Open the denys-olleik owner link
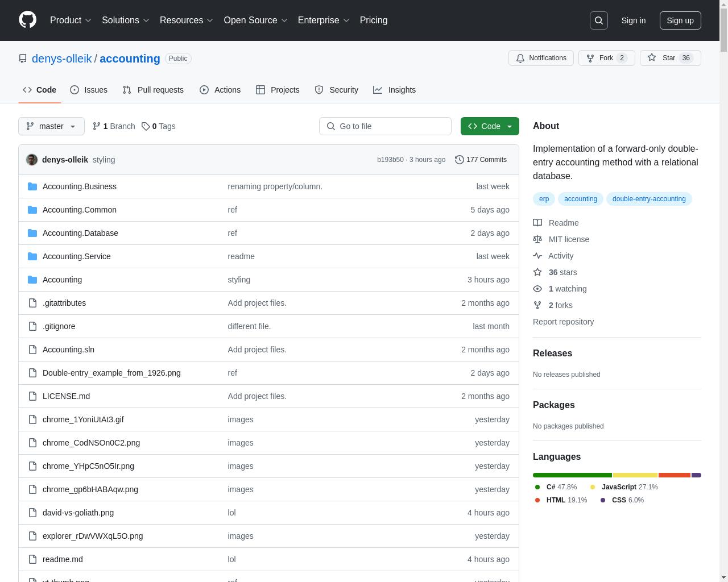This screenshot has width=728, height=582. click(61, 59)
